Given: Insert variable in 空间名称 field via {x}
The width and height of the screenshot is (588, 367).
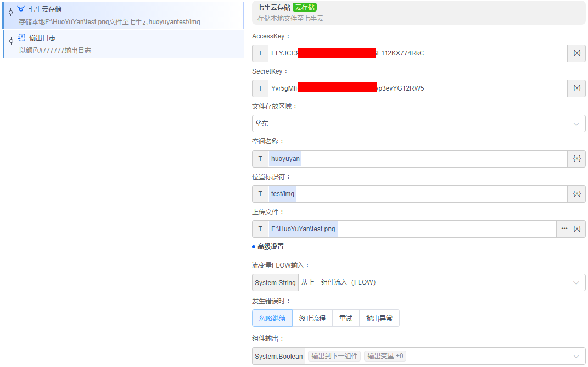Looking at the screenshot, I should click(x=576, y=159).
